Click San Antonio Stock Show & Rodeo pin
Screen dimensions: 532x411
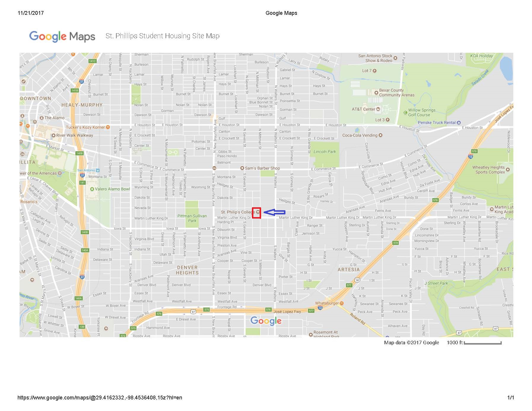[x=395, y=58]
